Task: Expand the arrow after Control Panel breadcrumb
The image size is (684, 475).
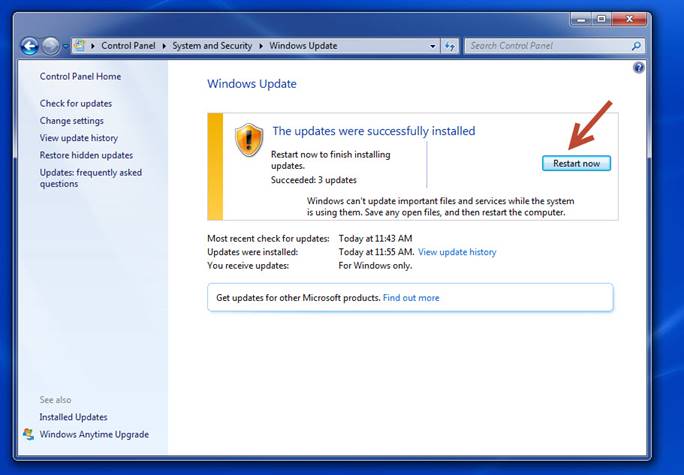Action: [x=167, y=46]
